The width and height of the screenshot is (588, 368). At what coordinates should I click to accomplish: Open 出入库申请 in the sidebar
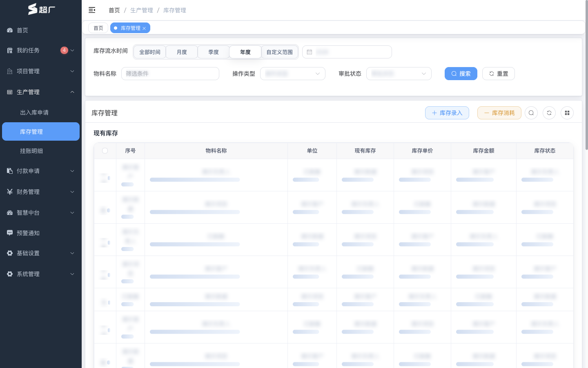click(x=41, y=112)
